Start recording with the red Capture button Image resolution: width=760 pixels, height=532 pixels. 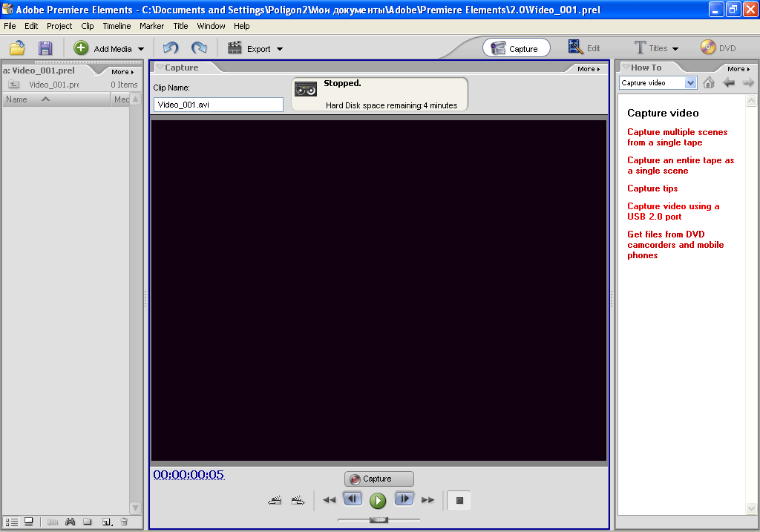coord(379,479)
